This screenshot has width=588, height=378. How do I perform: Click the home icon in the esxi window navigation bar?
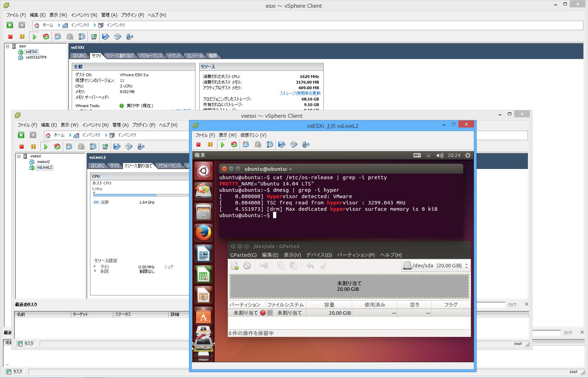click(37, 25)
